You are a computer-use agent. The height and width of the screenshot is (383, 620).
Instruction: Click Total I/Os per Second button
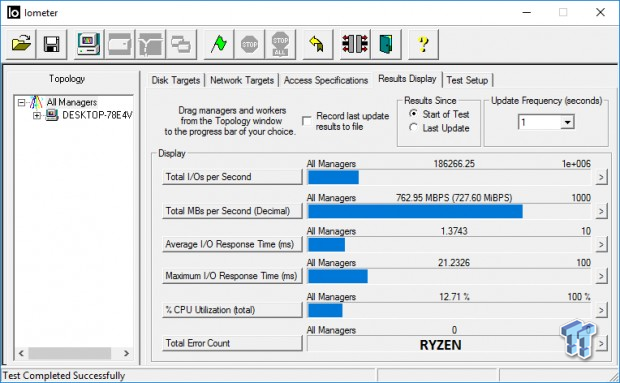tap(232, 177)
